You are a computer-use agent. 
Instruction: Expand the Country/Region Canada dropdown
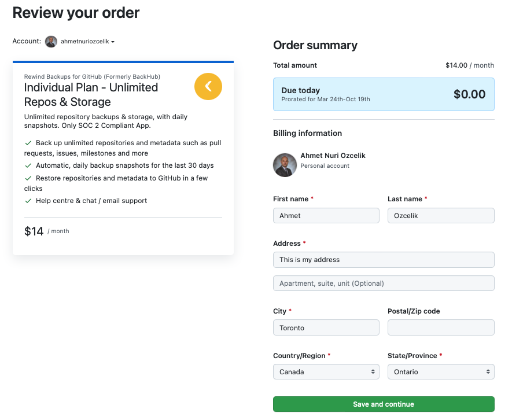[x=326, y=371]
